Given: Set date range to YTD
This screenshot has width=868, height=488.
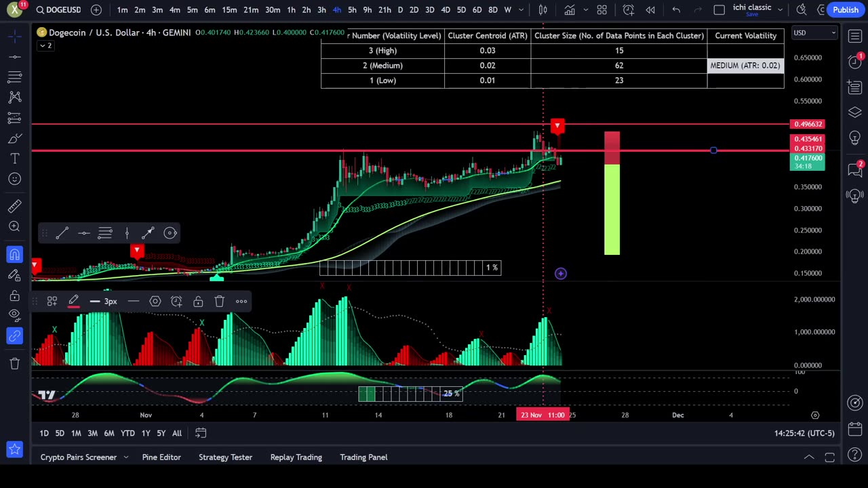Looking at the screenshot, I should 127,433.
